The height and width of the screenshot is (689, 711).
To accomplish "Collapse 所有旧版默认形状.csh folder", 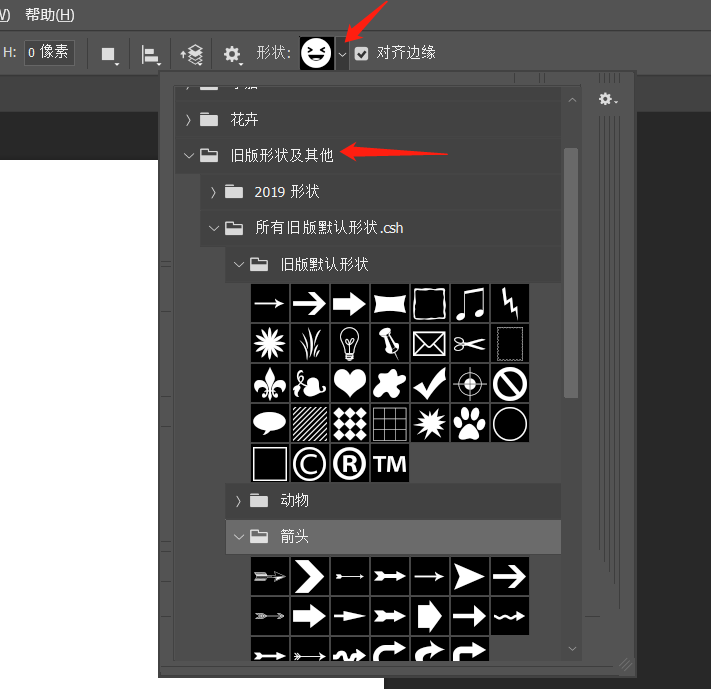I will tap(214, 228).
